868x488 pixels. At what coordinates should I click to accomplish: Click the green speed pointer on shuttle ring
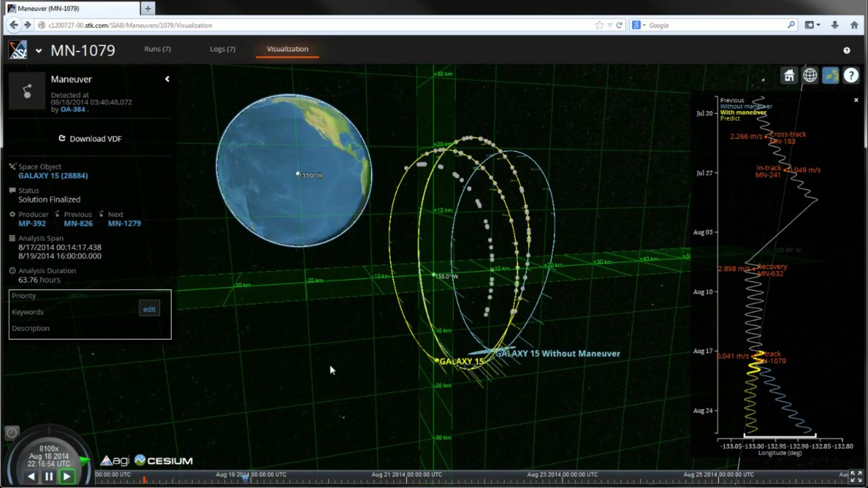pos(85,460)
